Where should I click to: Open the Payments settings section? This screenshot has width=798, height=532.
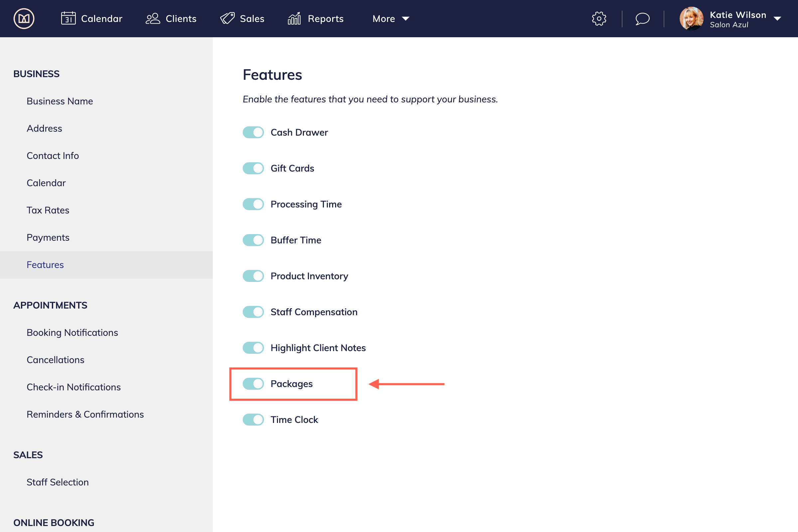(x=48, y=237)
